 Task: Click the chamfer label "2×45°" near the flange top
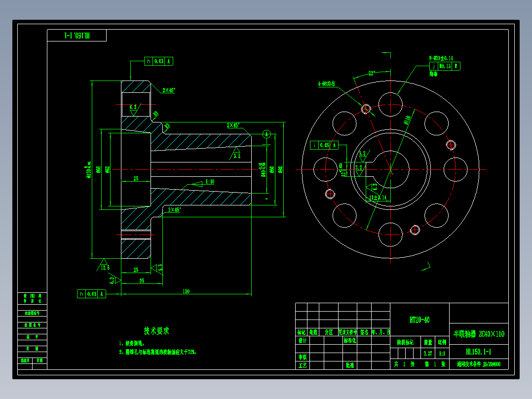point(169,90)
